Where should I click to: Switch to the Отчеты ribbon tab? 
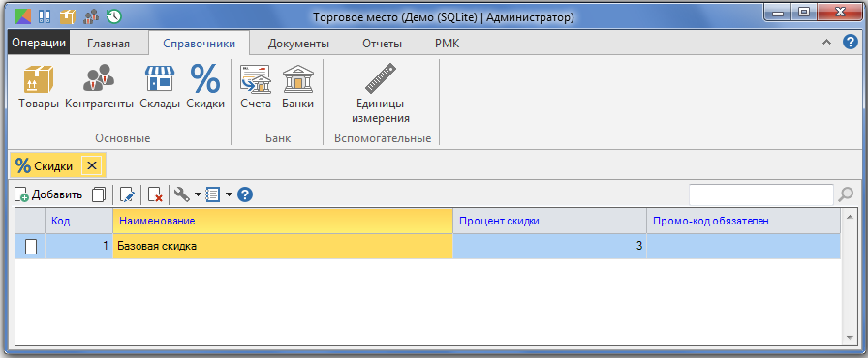[x=382, y=44]
